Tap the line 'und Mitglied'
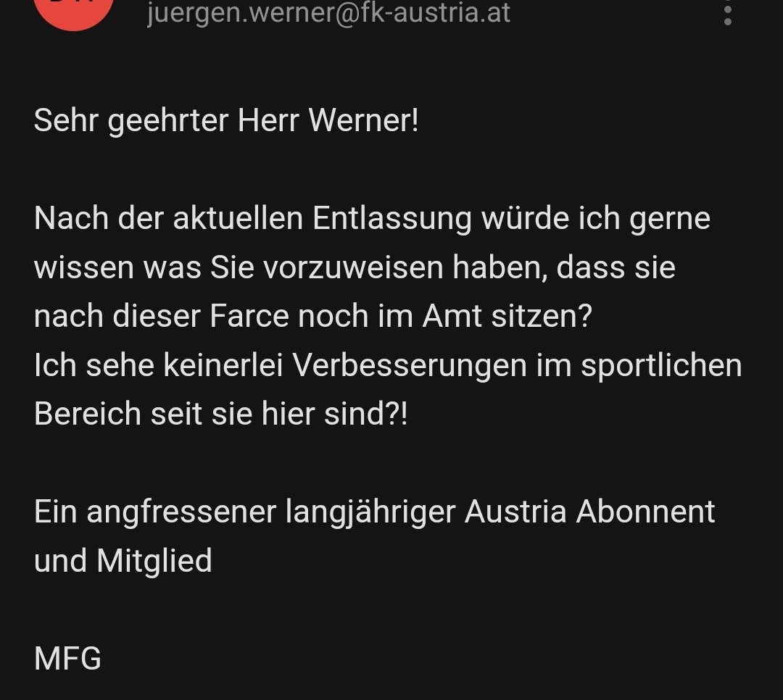The image size is (783, 700). [123, 561]
